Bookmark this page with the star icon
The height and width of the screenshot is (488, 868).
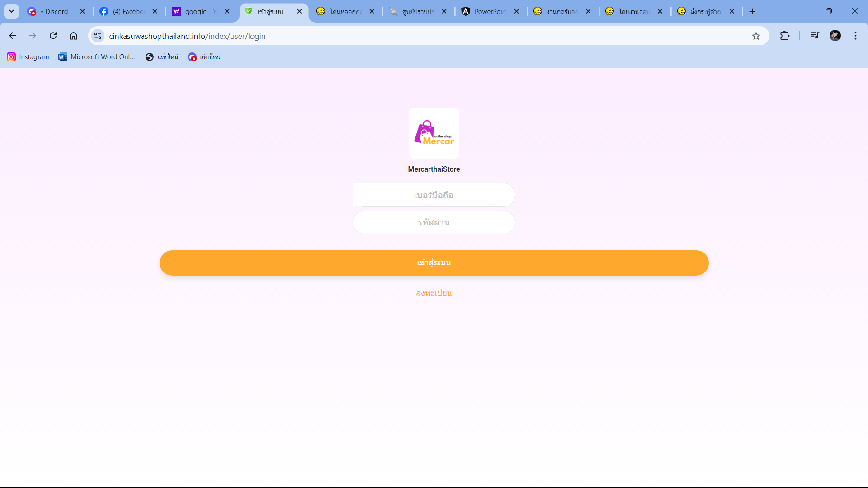coord(756,36)
